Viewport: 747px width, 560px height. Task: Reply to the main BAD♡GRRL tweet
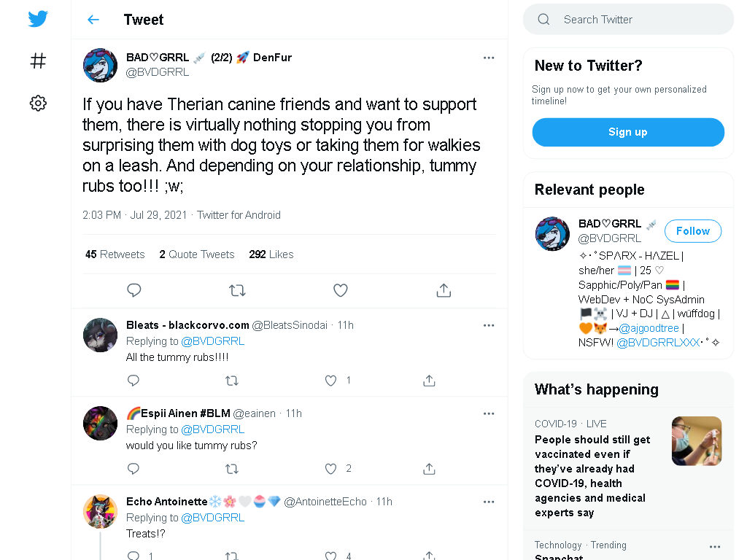point(134,290)
